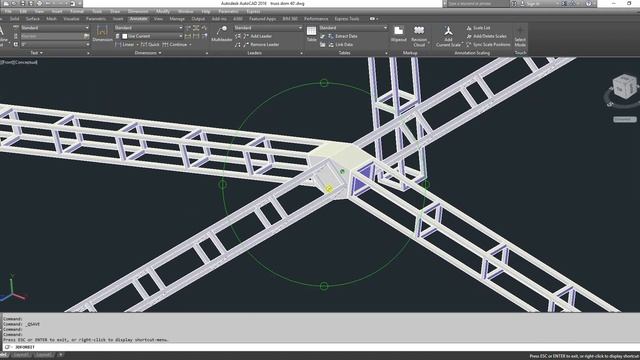This screenshot has height=360, width=640.
Task: Switch to the Mesh ribbon tab
Action: (x=51, y=19)
